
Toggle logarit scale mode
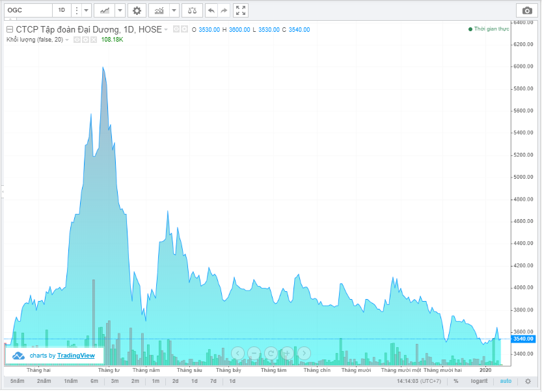coord(479,381)
